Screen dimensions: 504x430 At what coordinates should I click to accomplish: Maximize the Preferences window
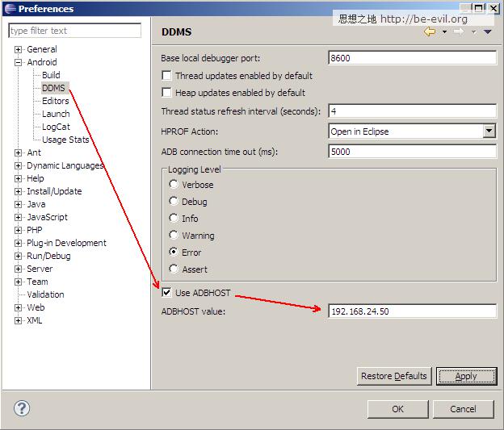pyautogui.click(x=479, y=8)
